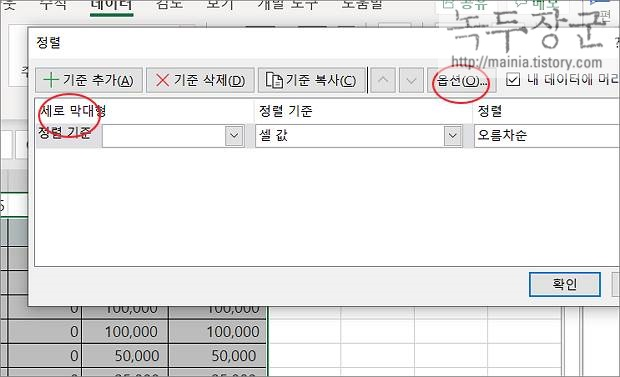Confirm the sort with 확인 button
The image size is (620, 377).
[565, 284]
